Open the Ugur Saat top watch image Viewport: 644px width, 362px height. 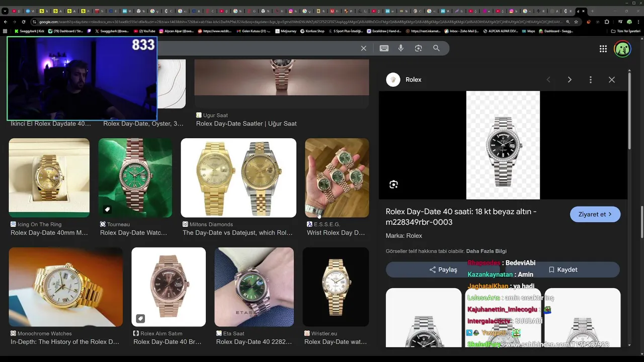pos(282,77)
